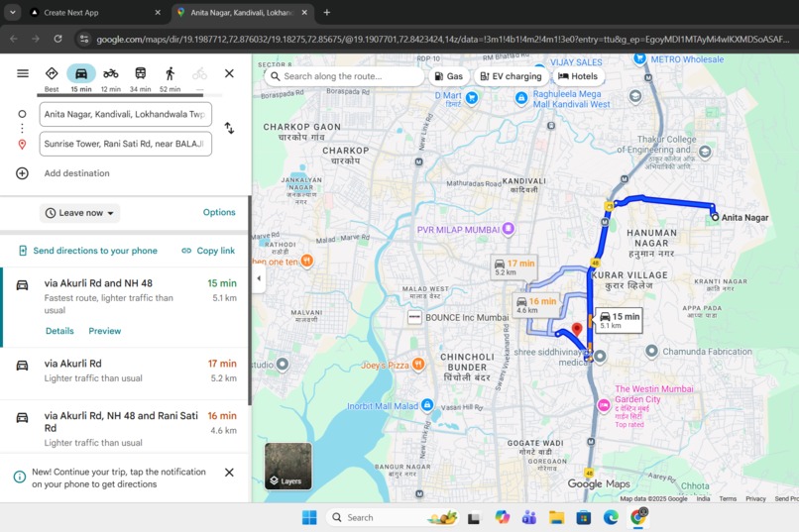Open Microsoft Store from taskbar
Viewport: 799px width, 532px height.
point(584,517)
